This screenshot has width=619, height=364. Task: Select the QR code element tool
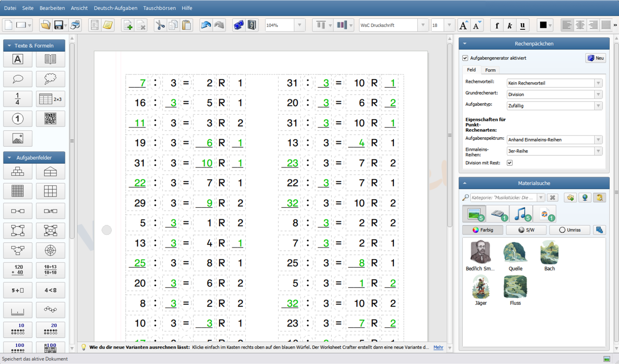tap(50, 119)
